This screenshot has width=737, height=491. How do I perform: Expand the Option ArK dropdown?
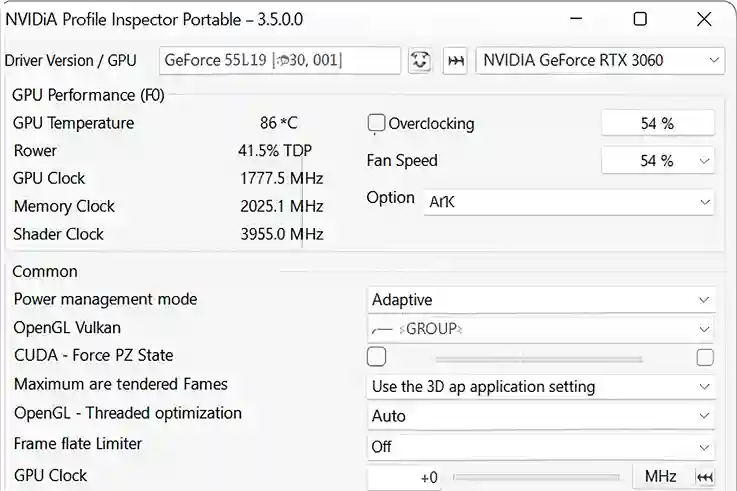point(569,202)
